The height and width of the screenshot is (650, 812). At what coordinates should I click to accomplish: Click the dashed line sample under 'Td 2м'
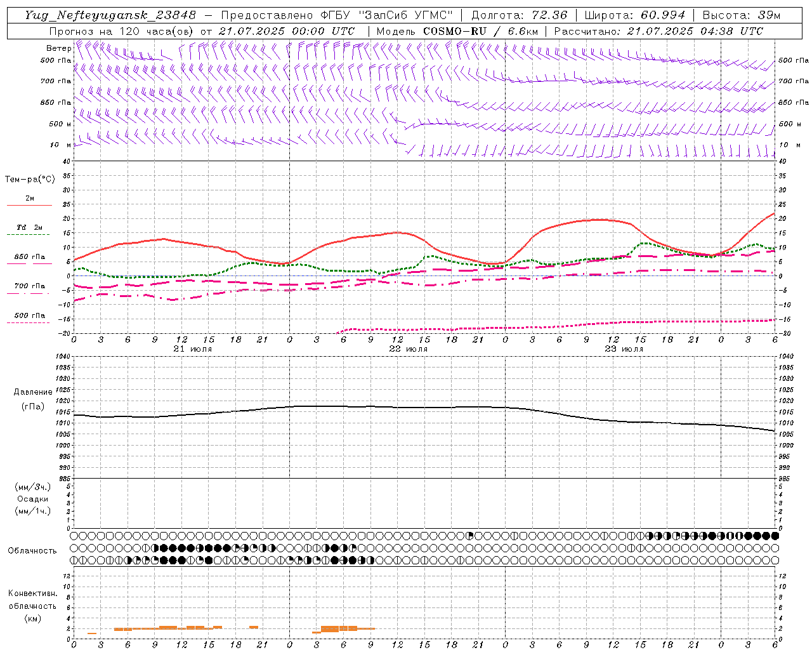29,235
